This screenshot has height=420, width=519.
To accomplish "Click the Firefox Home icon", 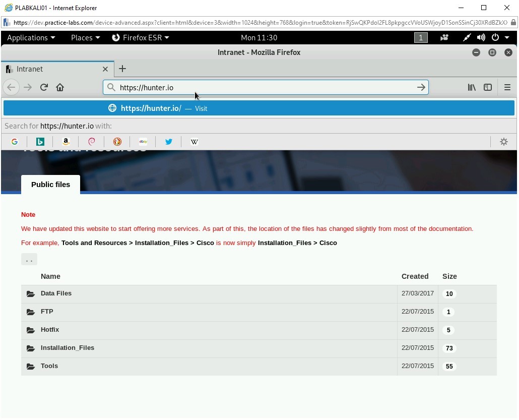I will pos(60,87).
